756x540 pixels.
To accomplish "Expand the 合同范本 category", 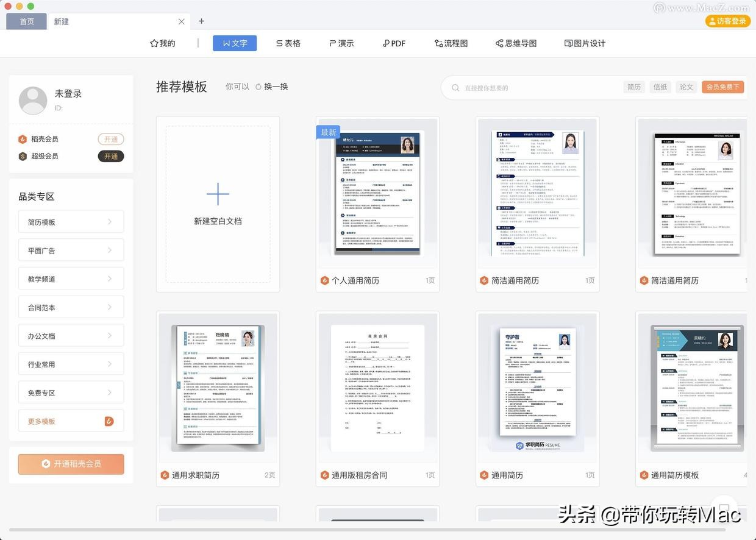I will coord(71,307).
